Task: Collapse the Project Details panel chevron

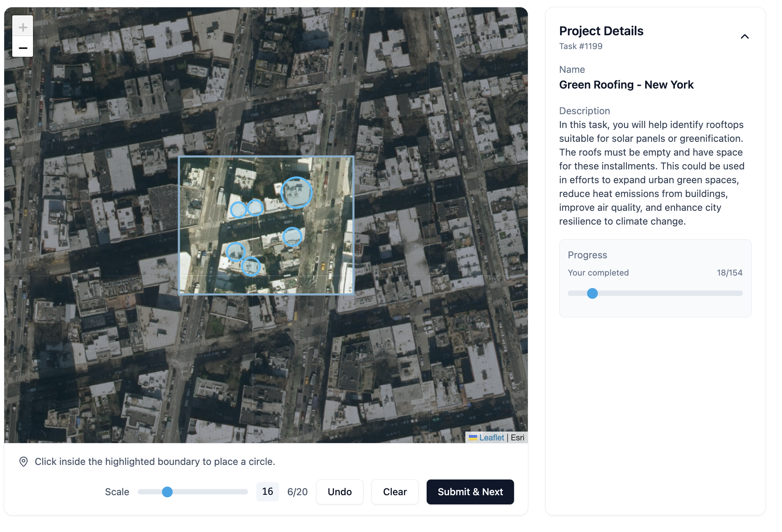Action: (744, 36)
